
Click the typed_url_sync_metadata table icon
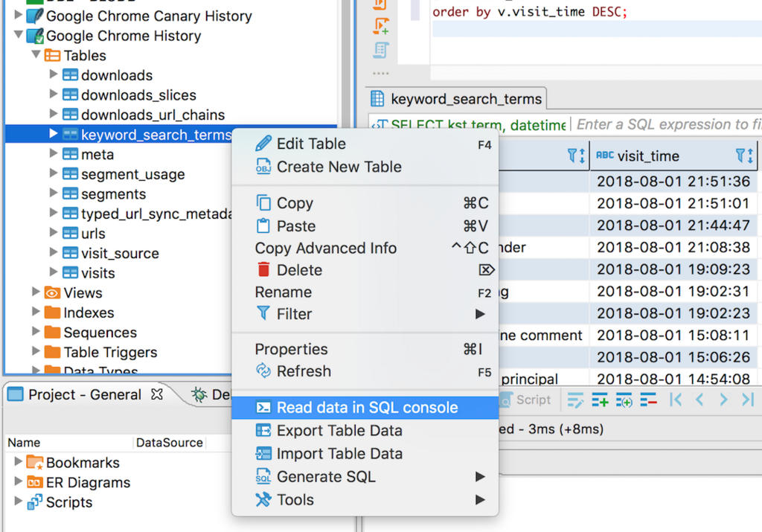[x=70, y=214]
